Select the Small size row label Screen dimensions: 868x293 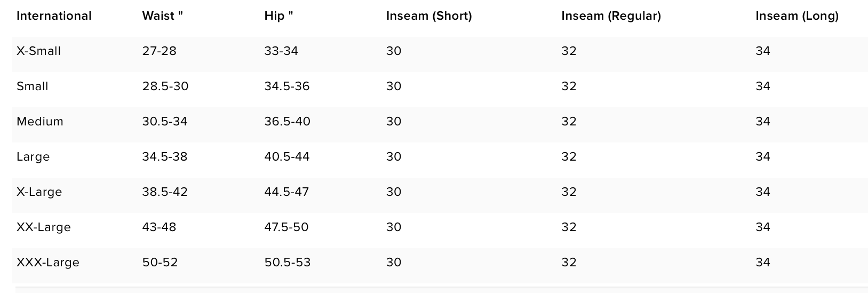click(x=33, y=86)
